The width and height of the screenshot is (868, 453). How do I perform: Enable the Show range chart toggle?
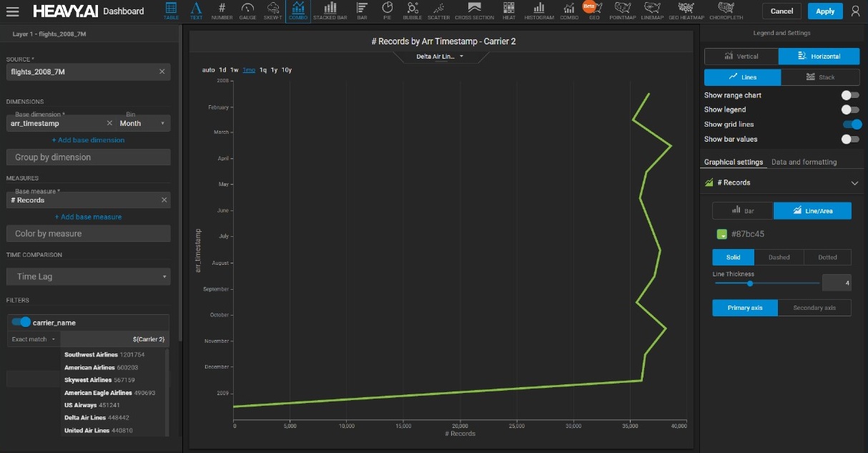[849, 95]
